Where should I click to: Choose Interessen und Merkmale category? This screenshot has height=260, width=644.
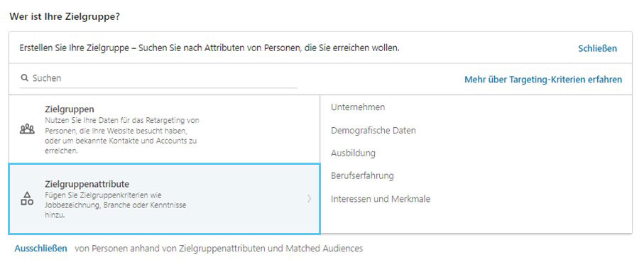tap(381, 199)
